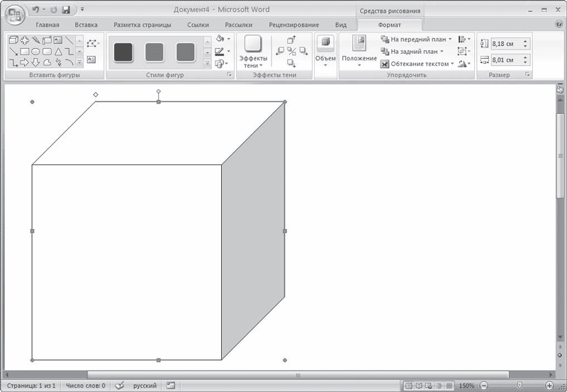This screenshot has width=567, height=392.
Task: Switch to the Рецензирование tab
Action: tap(294, 25)
